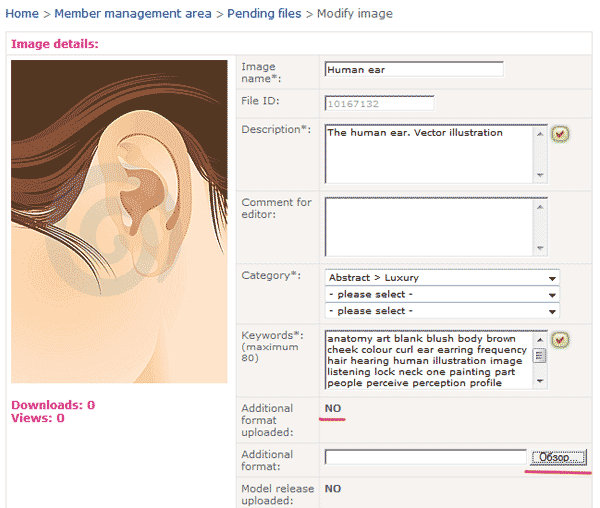This screenshot has height=508, width=600.
Task: Click the Comment for editor text area
Action: [x=430, y=226]
